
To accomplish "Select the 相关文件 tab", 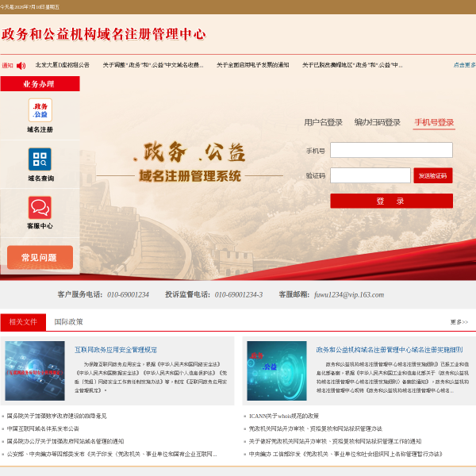I will (x=23, y=322).
